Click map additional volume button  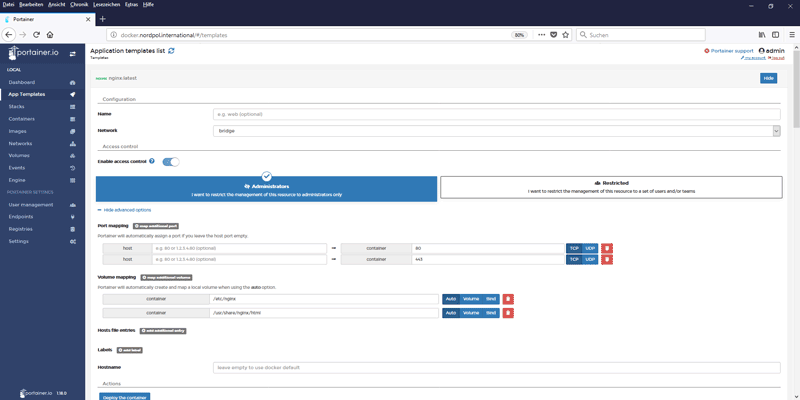point(166,278)
